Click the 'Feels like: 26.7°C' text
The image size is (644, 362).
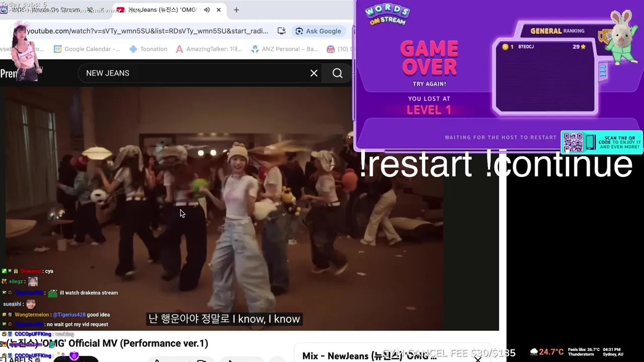584,349
